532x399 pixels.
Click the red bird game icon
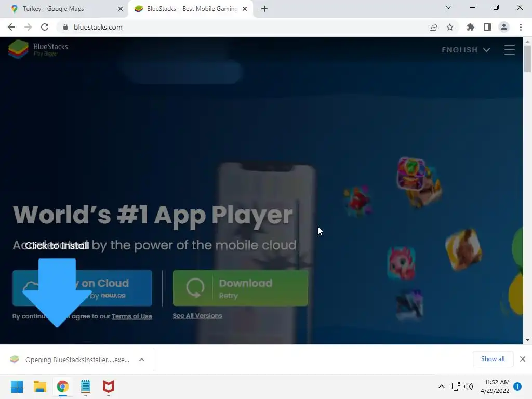coord(357,200)
